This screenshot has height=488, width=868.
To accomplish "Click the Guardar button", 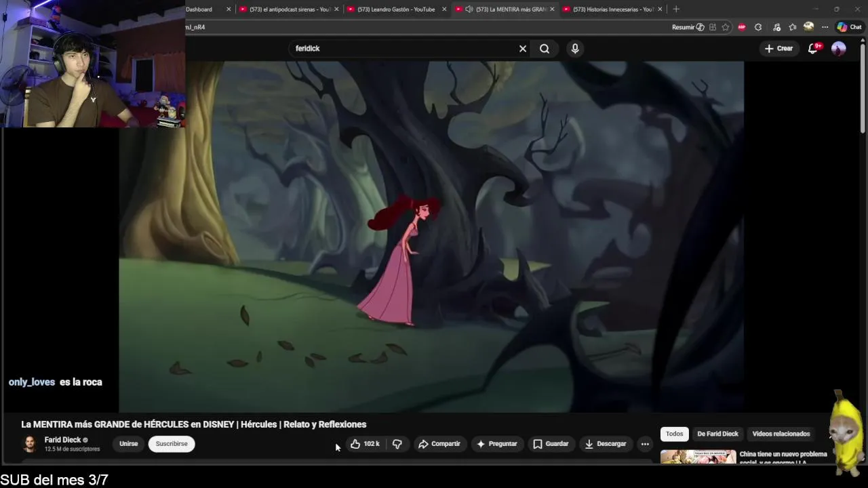I will [x=551, y=444].
